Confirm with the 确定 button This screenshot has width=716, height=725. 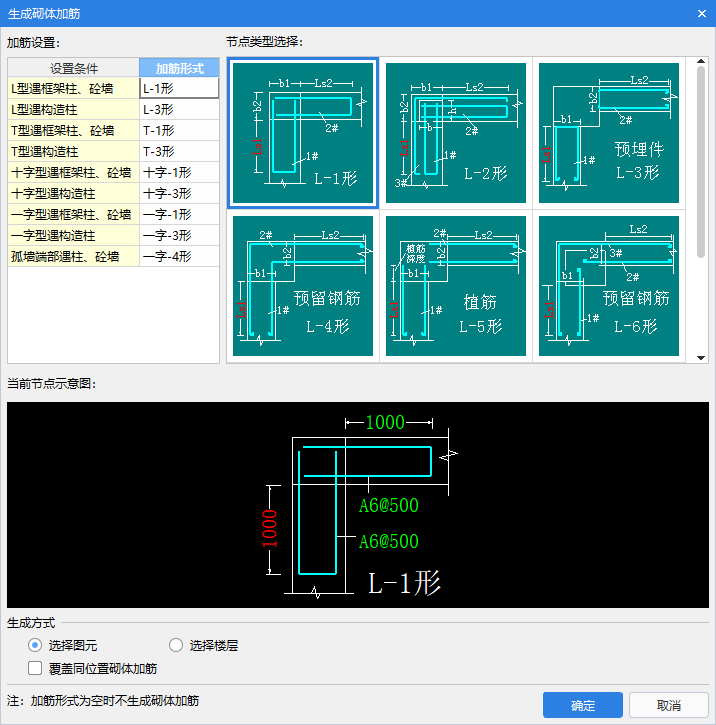(x=582, y=705)
